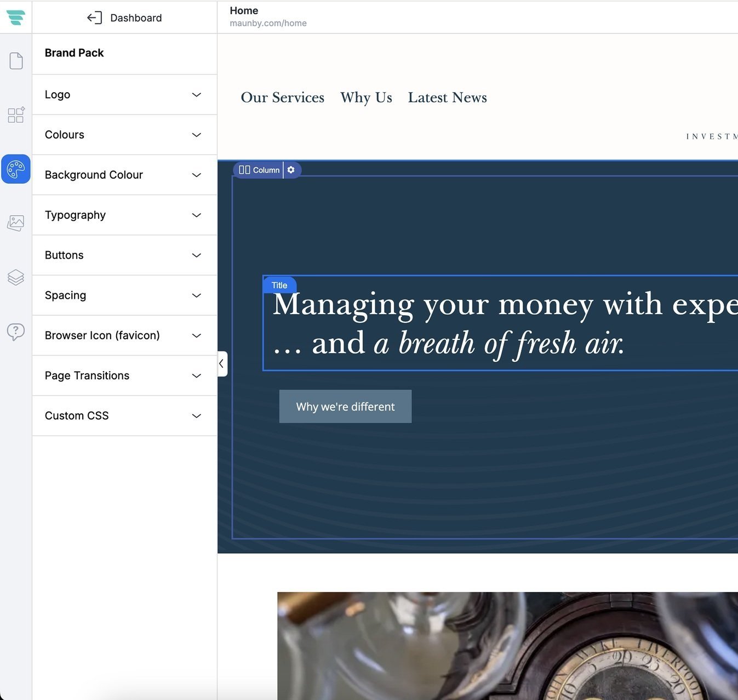Click the Dashboard back arrow icon
The height and width of the screenshot is (700, 738).
(x=94, y=18)
